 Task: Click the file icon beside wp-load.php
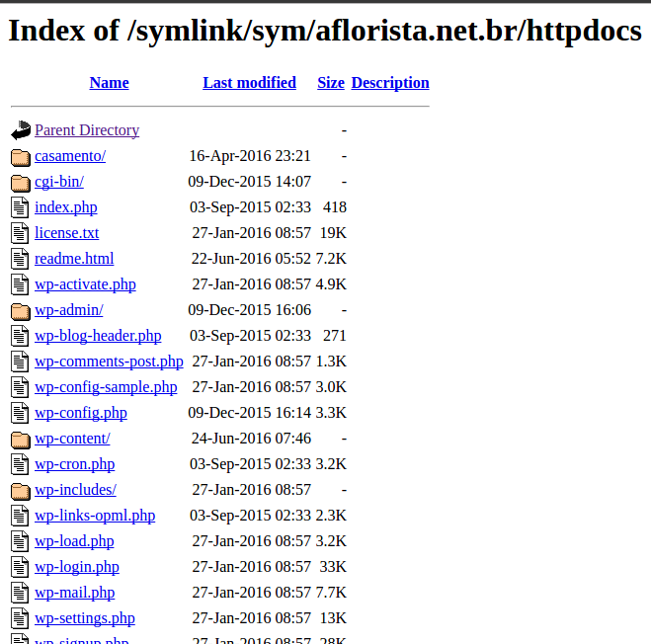tap(20, 541)
